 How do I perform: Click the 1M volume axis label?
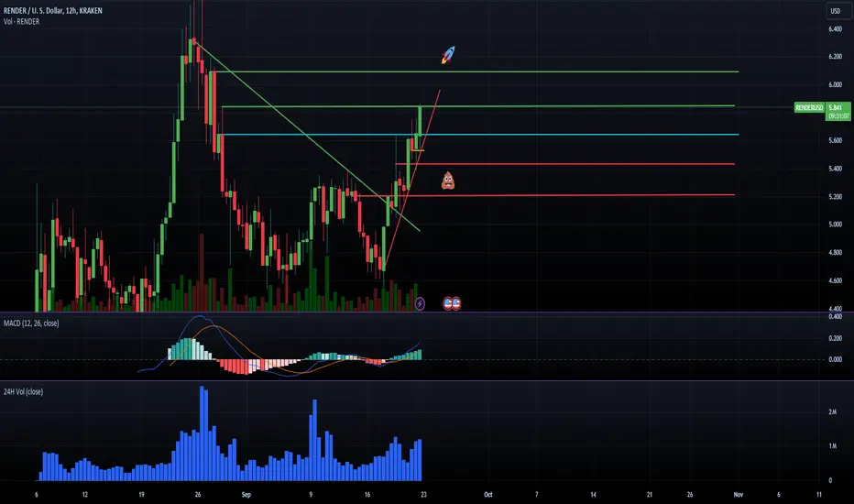click(832, 446)
